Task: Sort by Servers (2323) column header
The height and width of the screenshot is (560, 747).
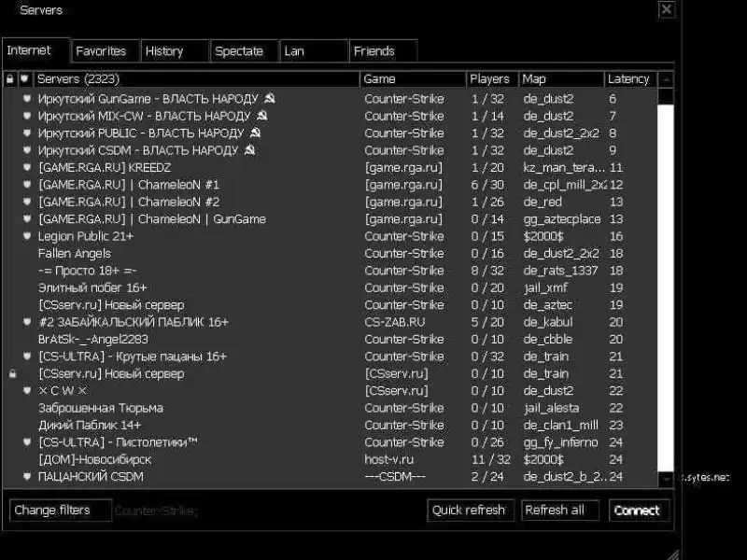Action: click(x=197, y=79)
